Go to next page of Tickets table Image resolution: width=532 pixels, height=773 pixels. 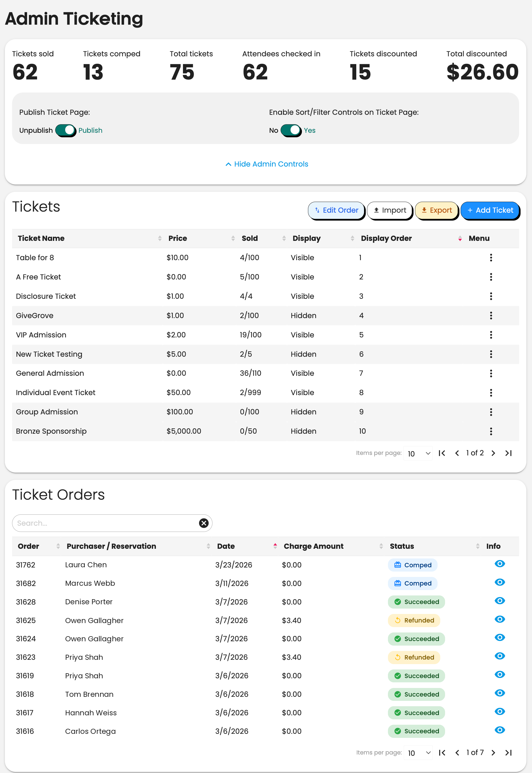[493, 453]
